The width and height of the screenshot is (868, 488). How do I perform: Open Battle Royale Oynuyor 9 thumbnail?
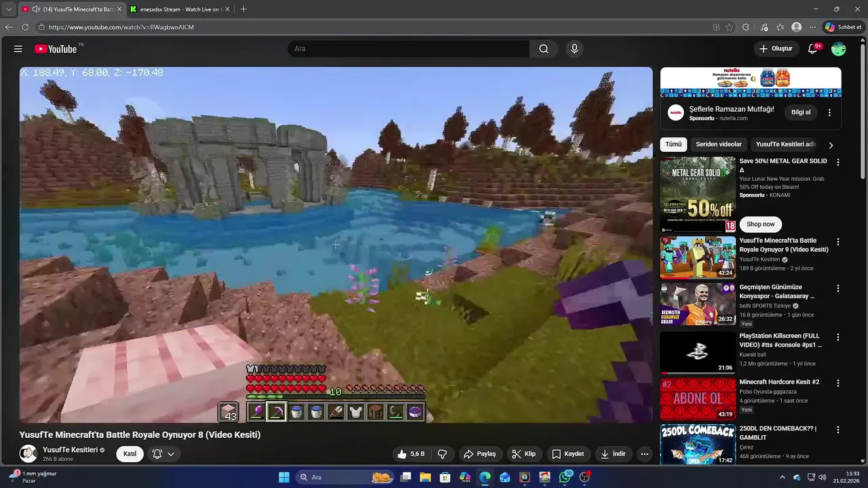click(x=698, y=257)
